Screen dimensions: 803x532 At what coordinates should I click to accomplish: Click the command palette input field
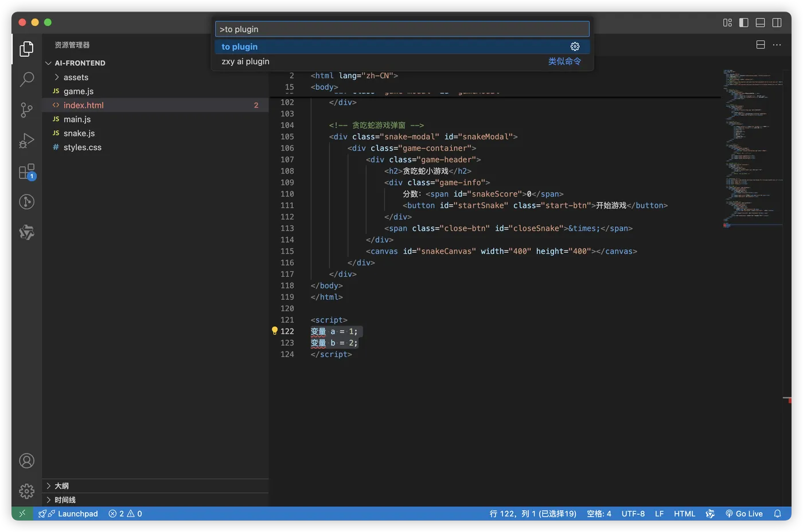[x=402, y=29]
